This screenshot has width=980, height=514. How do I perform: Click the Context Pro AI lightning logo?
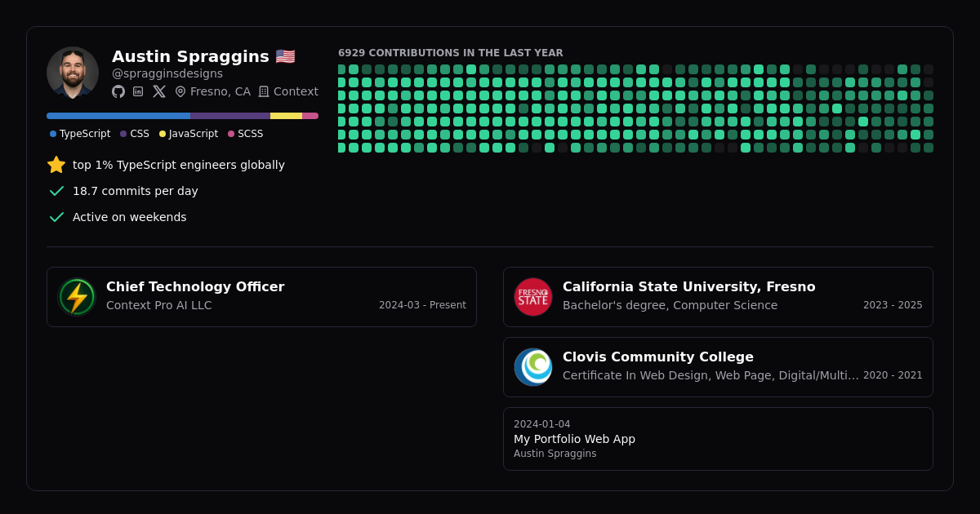[77, 297]
